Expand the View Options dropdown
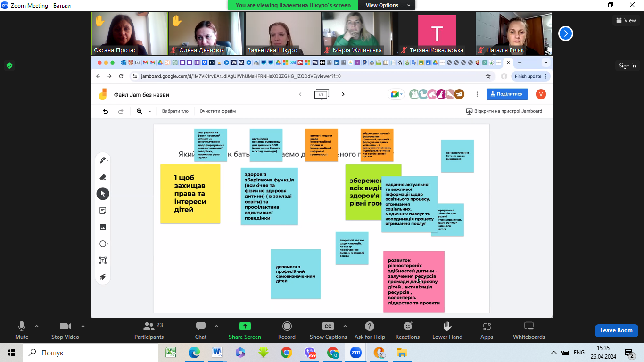 point(387,5)
